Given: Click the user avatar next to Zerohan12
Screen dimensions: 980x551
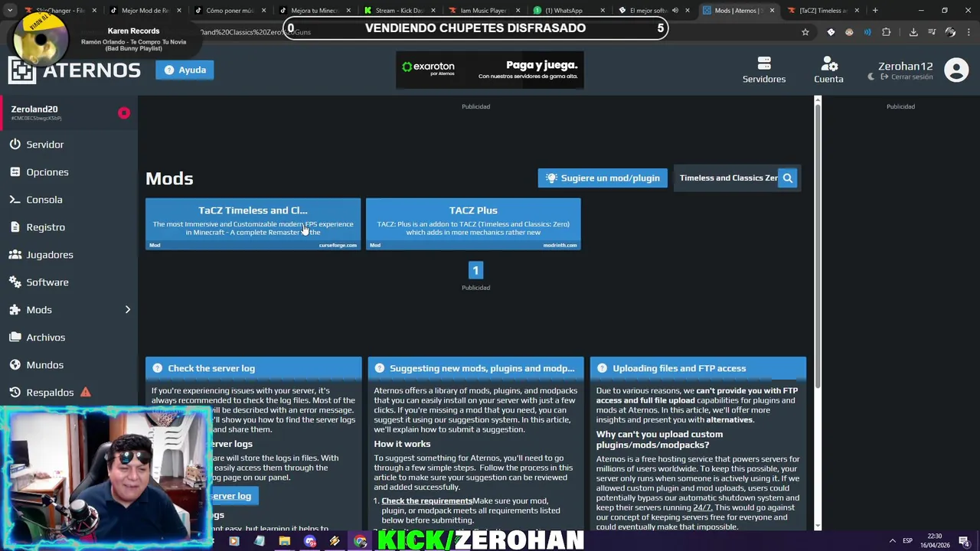Looking at the screenshot, I should 956,70.
